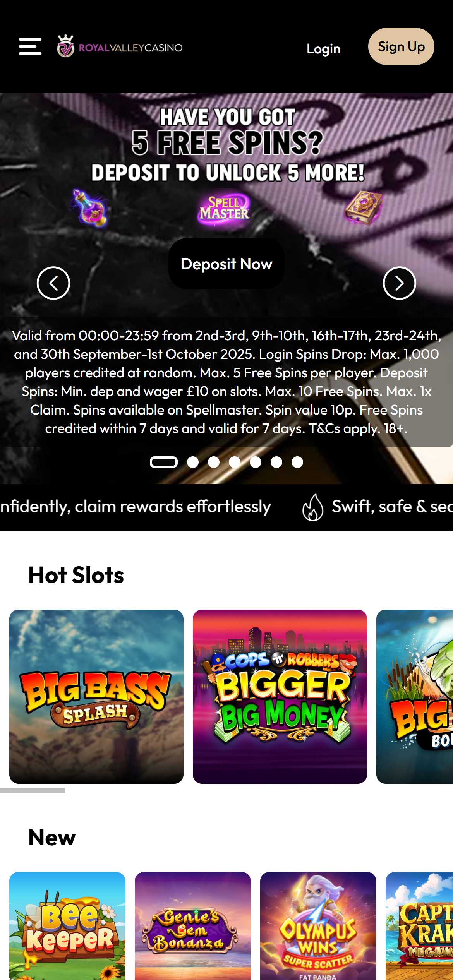Open Olympus Wins Super Scatter game
Image resolution: width=453 pixels, height=980 pixels.
318,926
